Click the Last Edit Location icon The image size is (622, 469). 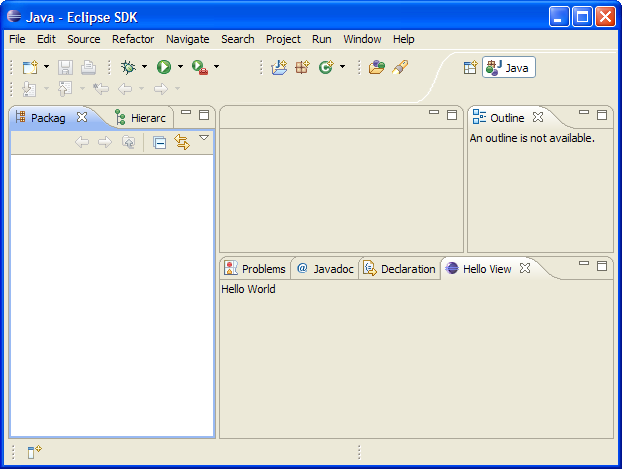(101, 88)
